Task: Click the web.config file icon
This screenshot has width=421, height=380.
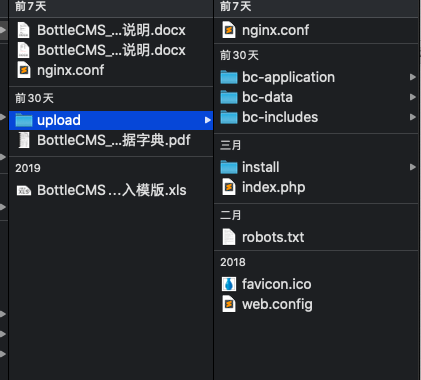Action: point(229,304)
